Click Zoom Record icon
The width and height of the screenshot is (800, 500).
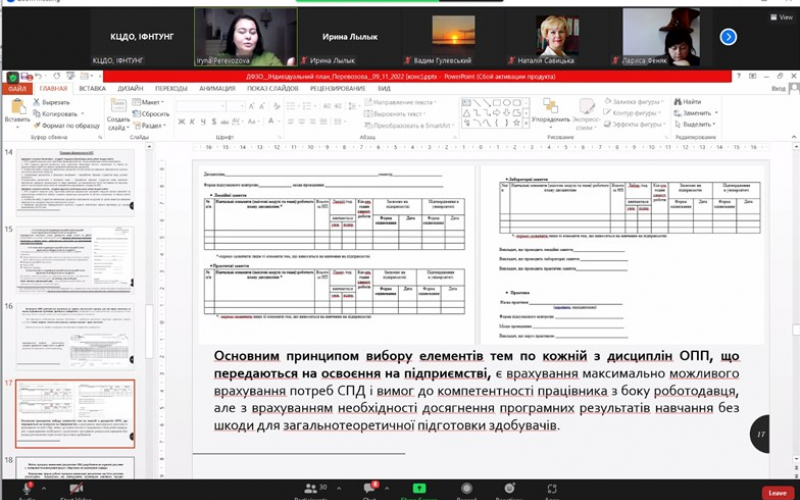pyautogui.click(x=466, y=488)
